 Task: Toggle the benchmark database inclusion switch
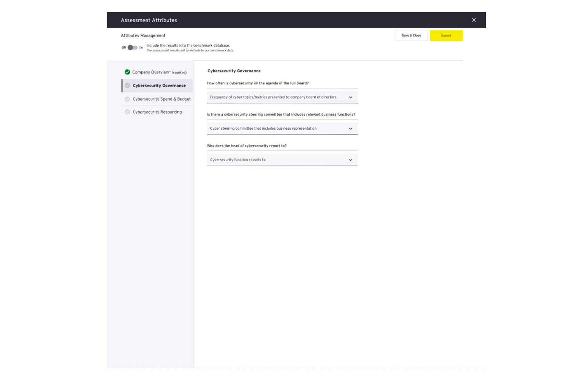click(x=132, y=48)
